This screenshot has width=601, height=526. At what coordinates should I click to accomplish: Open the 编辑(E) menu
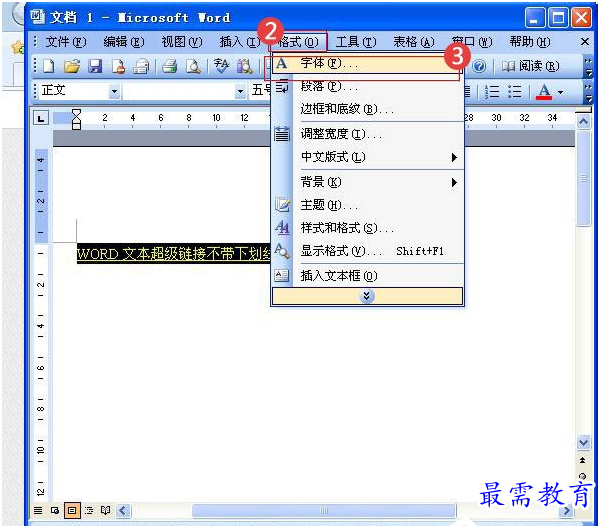pyautogui.click(x=124, y=41)
